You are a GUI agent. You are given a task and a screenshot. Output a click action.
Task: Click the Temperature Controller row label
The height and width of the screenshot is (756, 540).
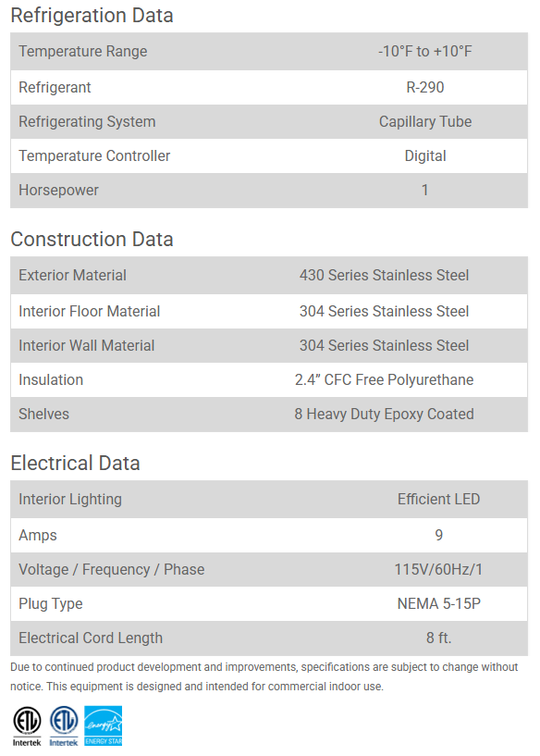coord(94,155)
